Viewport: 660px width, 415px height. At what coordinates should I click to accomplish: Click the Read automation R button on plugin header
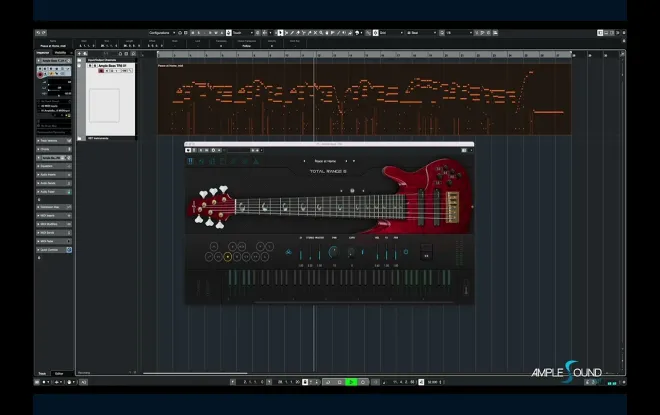(x=200, y=150)
